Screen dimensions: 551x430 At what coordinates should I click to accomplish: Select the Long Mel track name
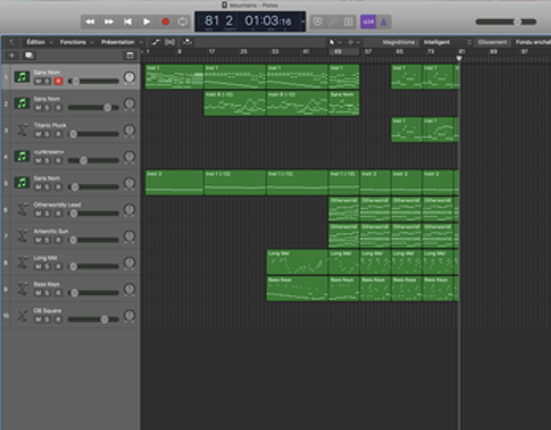pyautogui.click(x=45, y=258)
